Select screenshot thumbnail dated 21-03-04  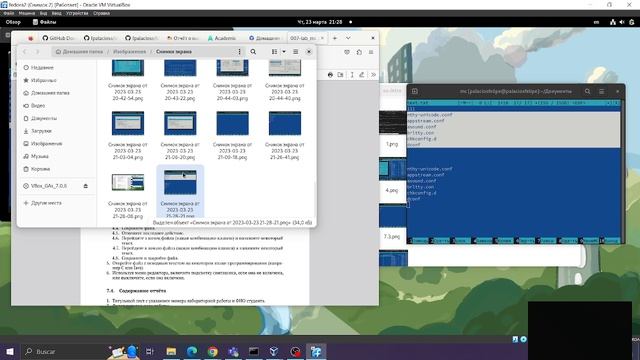point(128,123)
